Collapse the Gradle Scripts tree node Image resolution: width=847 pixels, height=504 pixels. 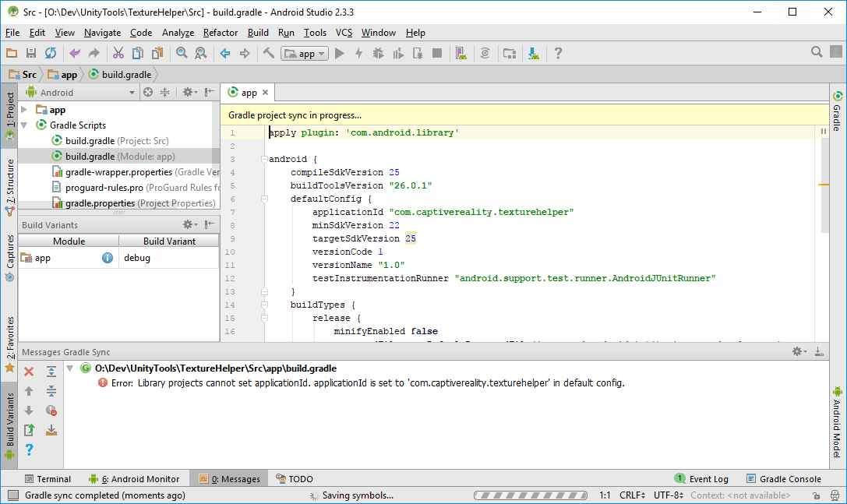point(24,125)
